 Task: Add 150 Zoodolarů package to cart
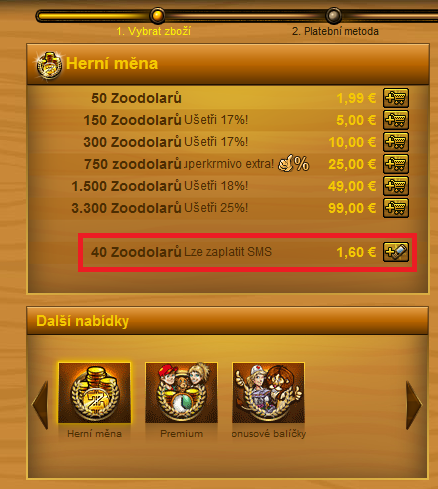396,120
